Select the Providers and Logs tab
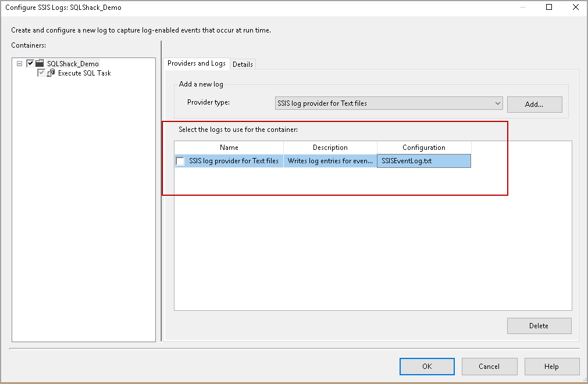588x384 pixels. click(x=196, y=64)
